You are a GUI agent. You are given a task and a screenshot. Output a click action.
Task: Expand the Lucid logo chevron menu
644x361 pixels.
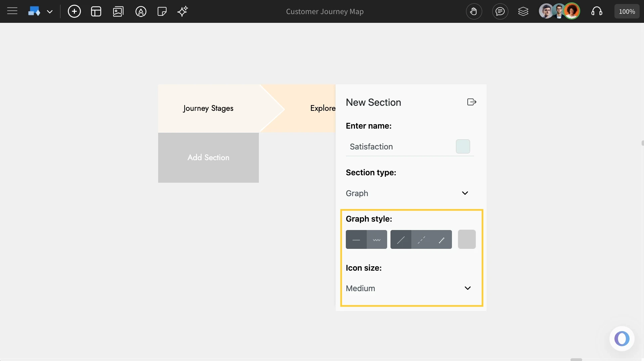(x=50, y=11)
